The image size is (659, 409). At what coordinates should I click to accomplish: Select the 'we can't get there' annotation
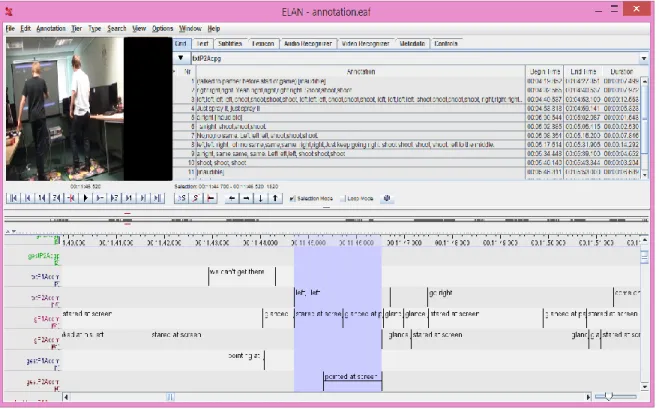(x=242, y=276)
